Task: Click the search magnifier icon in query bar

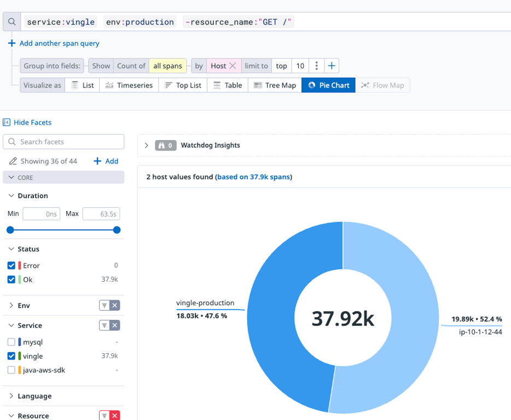Action: (x=11, y=22)
